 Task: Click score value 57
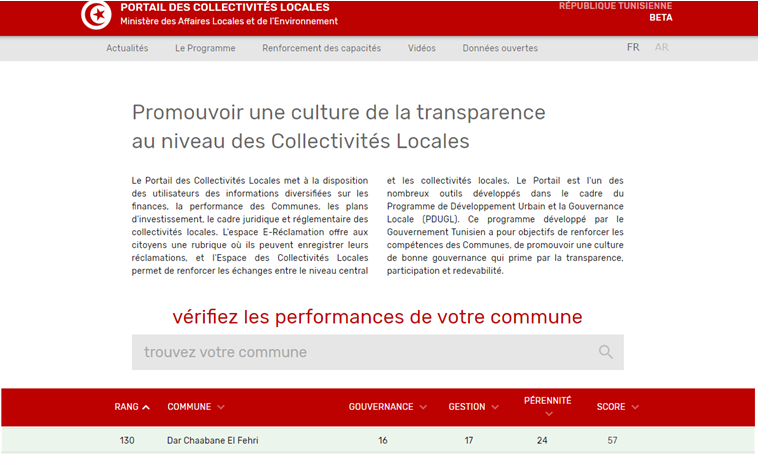612,440
